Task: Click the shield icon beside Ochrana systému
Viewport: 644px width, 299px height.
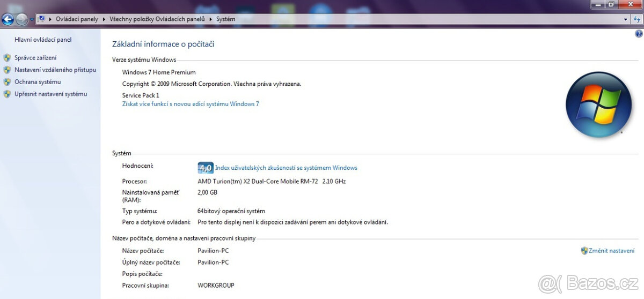Action: [x=7, y=82]
